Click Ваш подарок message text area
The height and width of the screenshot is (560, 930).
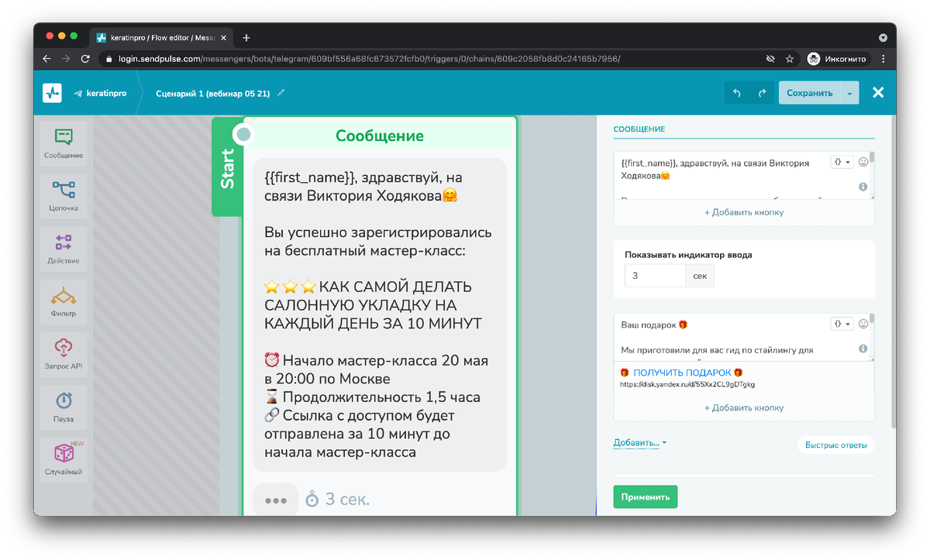point(721,337)
